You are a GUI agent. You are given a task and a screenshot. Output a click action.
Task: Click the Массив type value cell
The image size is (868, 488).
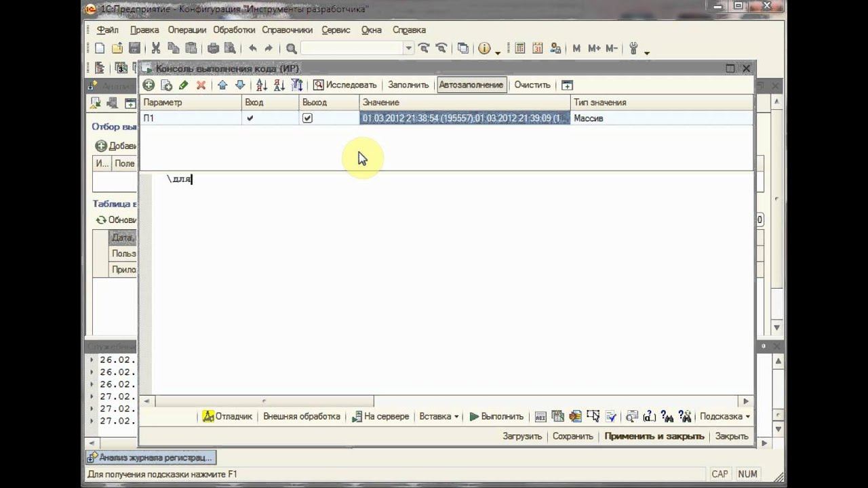click(662, 118)
